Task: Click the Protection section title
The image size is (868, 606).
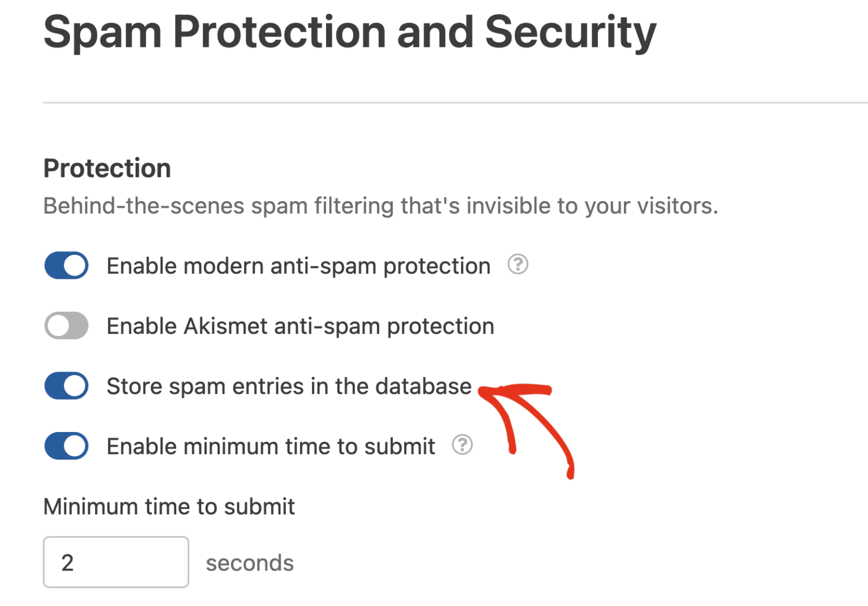Action: [107, 168]
